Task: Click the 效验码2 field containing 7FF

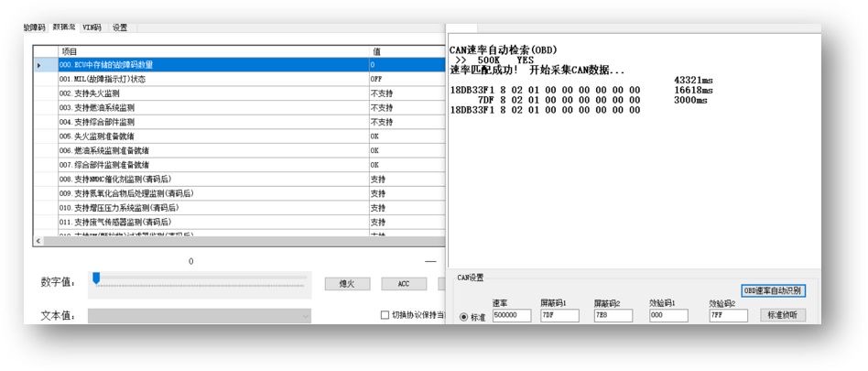Action: point(728,316)
